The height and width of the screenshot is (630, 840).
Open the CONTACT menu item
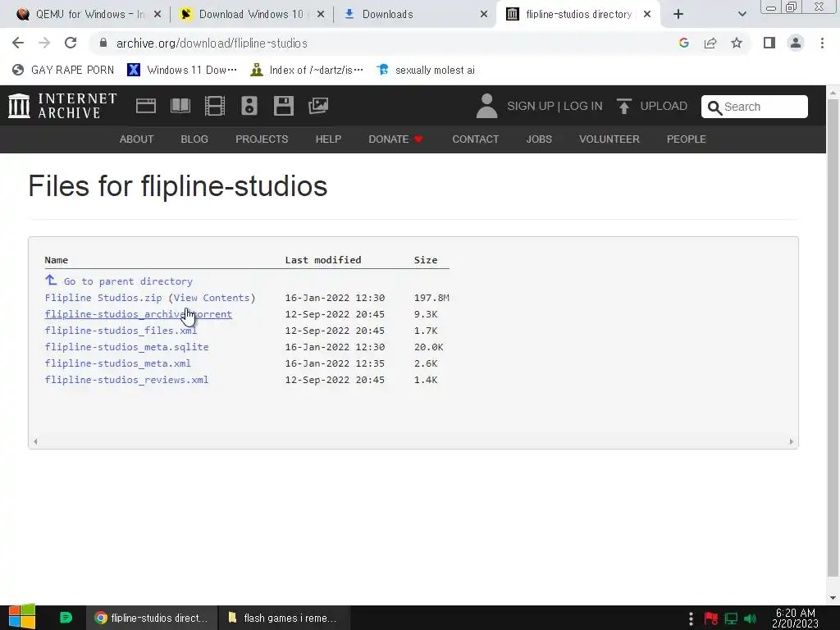tap(476, 139)
